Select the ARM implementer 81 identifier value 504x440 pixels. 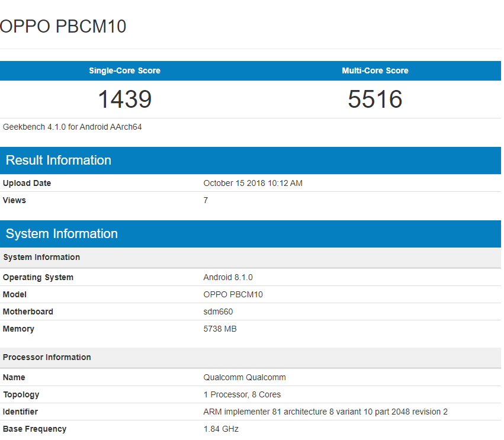[x=326, y=412]
